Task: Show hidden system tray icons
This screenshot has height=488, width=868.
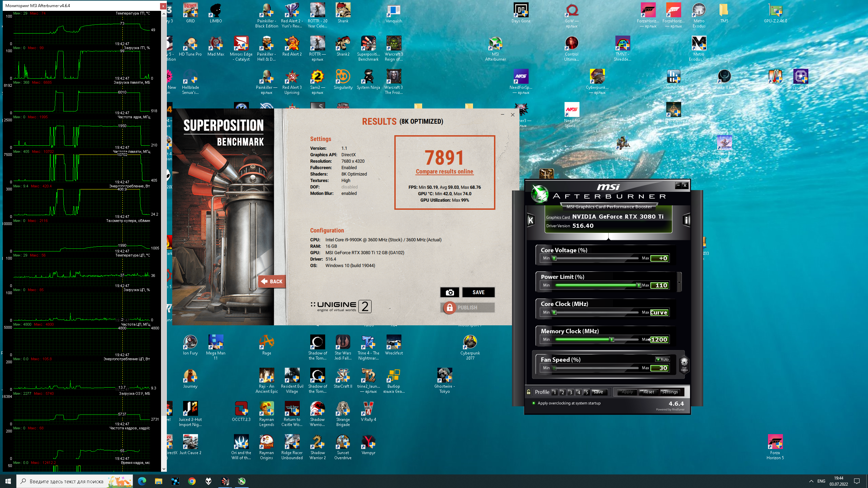Action: [x=811, y=481]
